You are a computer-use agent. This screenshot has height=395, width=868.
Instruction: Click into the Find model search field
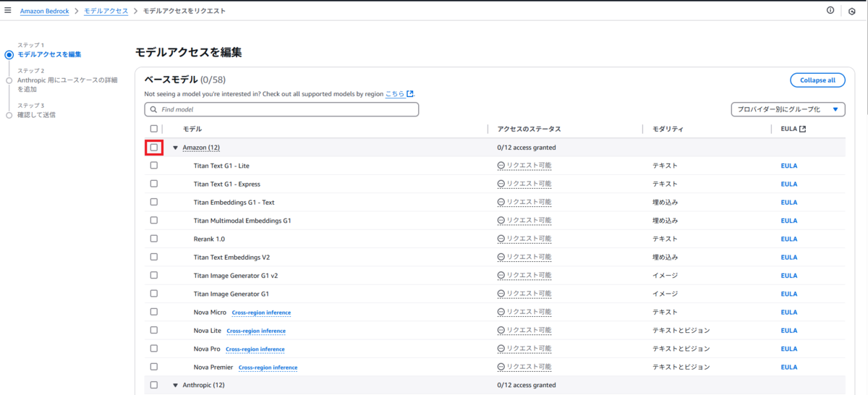pyautogui.click(x=281, y=109)
